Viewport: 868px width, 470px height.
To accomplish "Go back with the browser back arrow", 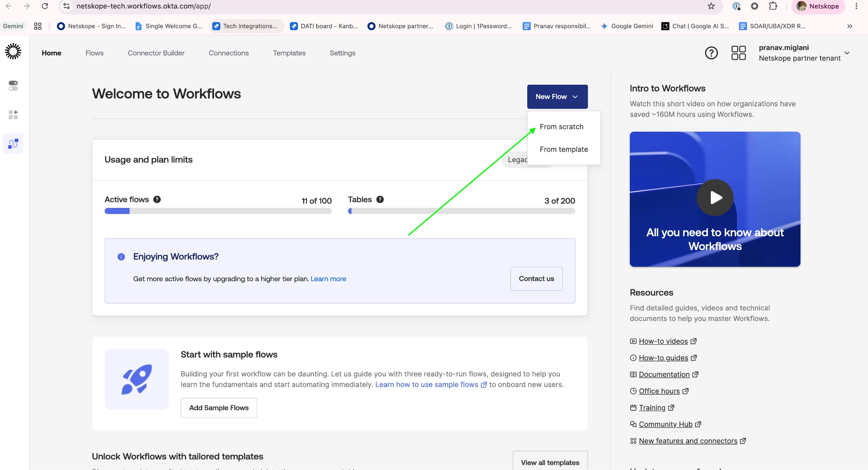I will point(8,6).
